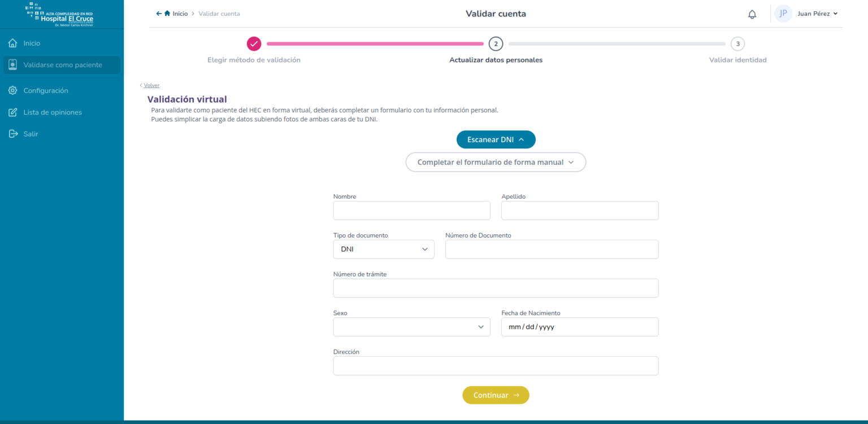Collapse the Escanear DNI section
The image size is (868, 424).
click(x=496, y=139)
